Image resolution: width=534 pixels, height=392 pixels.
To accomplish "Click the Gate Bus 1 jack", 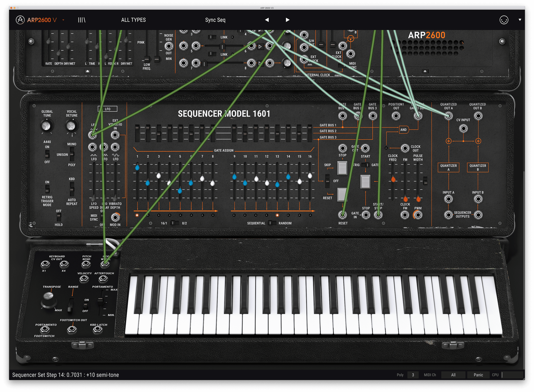I will pos(343,116).
